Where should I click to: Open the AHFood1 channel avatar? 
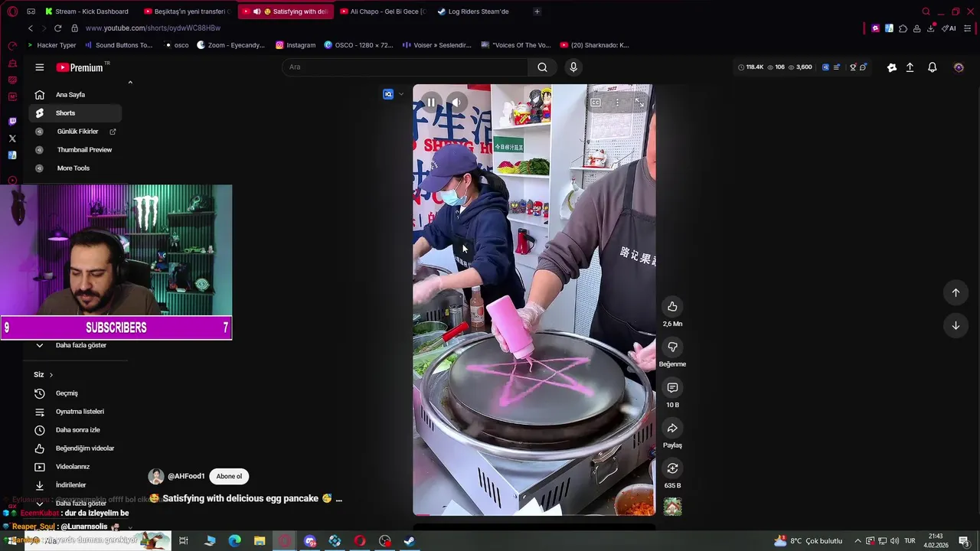point(156,476)
